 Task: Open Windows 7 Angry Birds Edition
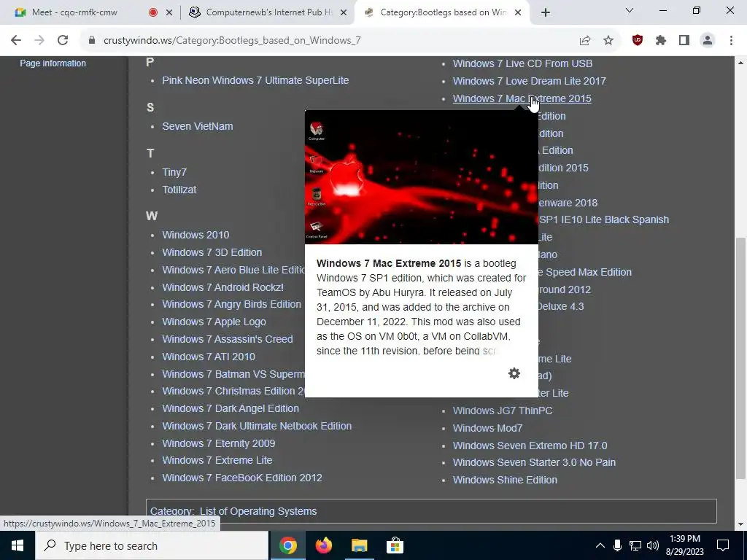coord(231,304)
